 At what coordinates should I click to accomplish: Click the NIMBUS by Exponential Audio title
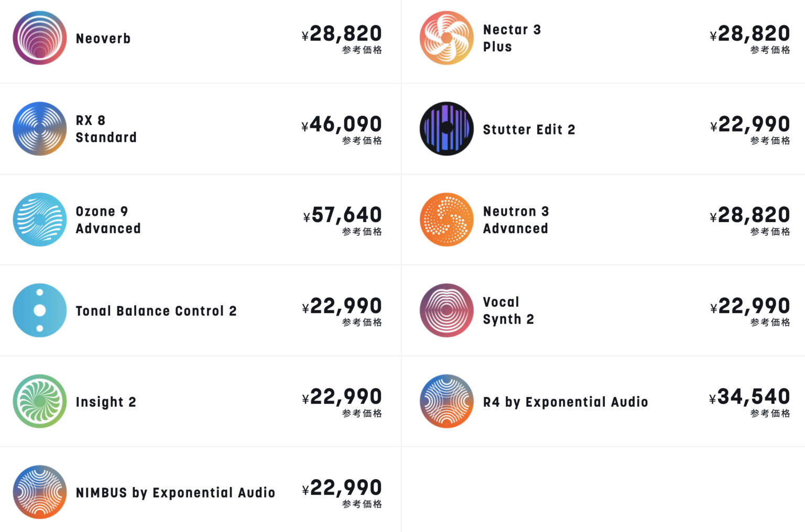tap(176, 493)
